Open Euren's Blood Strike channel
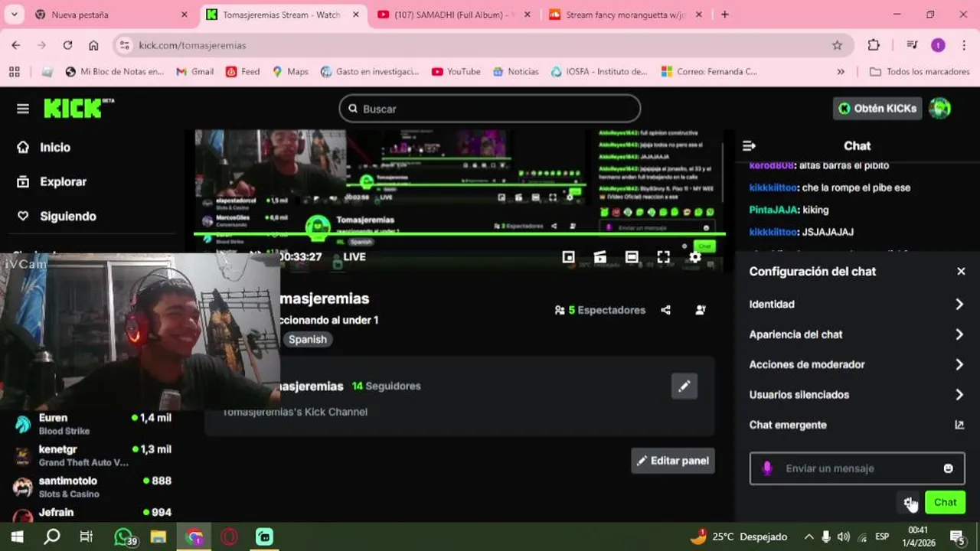980x551 pixels. click(x=93, y=424)
